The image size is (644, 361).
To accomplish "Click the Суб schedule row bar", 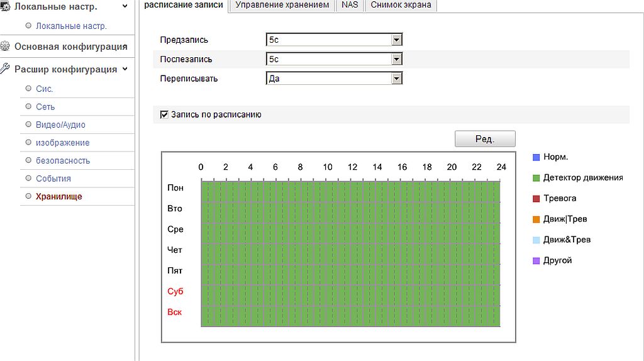I will pos(350,296).
